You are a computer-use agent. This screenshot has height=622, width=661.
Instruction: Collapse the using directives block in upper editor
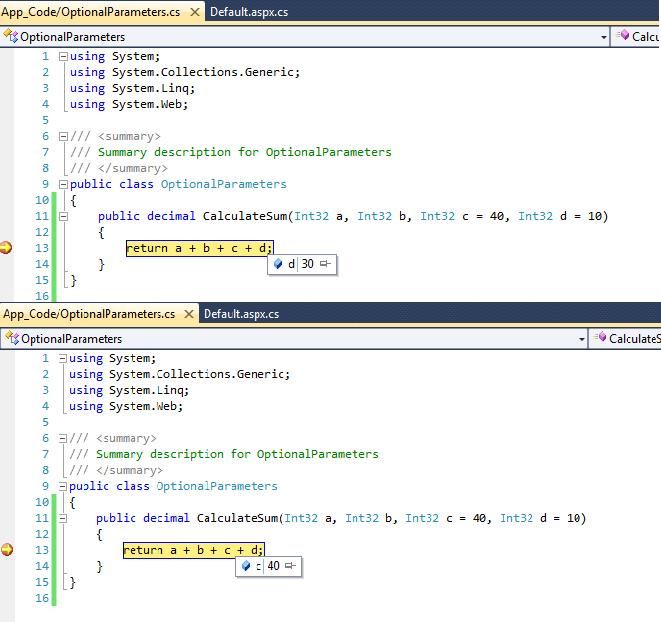(63, 56)
